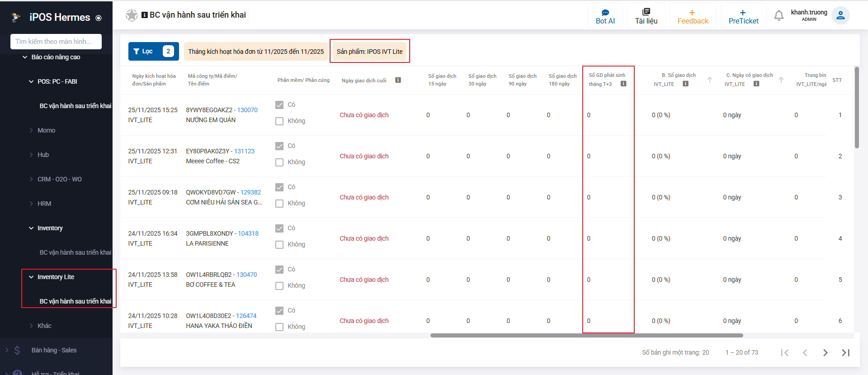Info icon for Ngày giao dịch cuối column

click(398, 80)
